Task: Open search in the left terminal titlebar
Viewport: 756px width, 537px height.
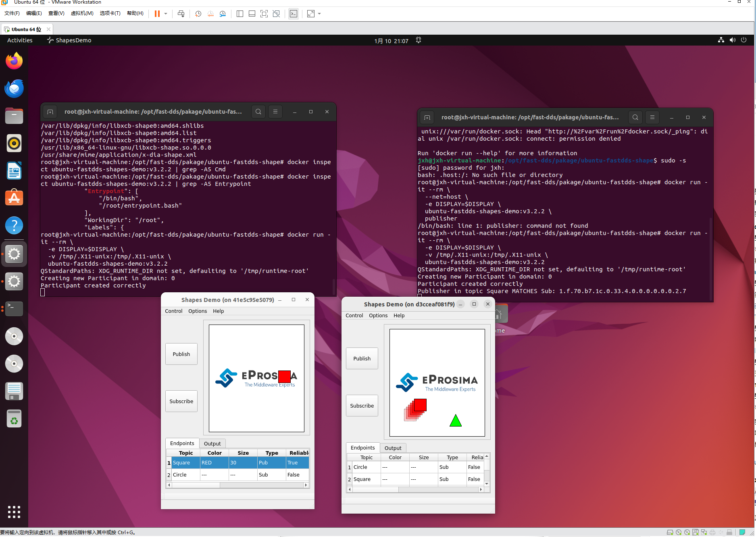Action: (x=258, y=112)
